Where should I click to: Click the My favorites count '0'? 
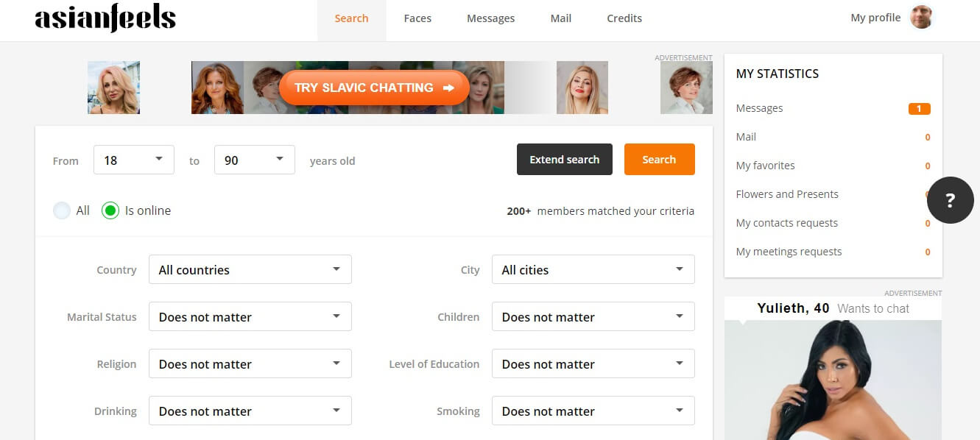coord(927,166)
